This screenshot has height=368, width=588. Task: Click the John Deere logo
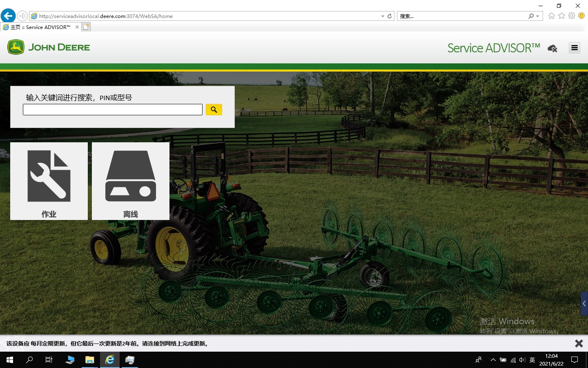click(x=49, y=47)
